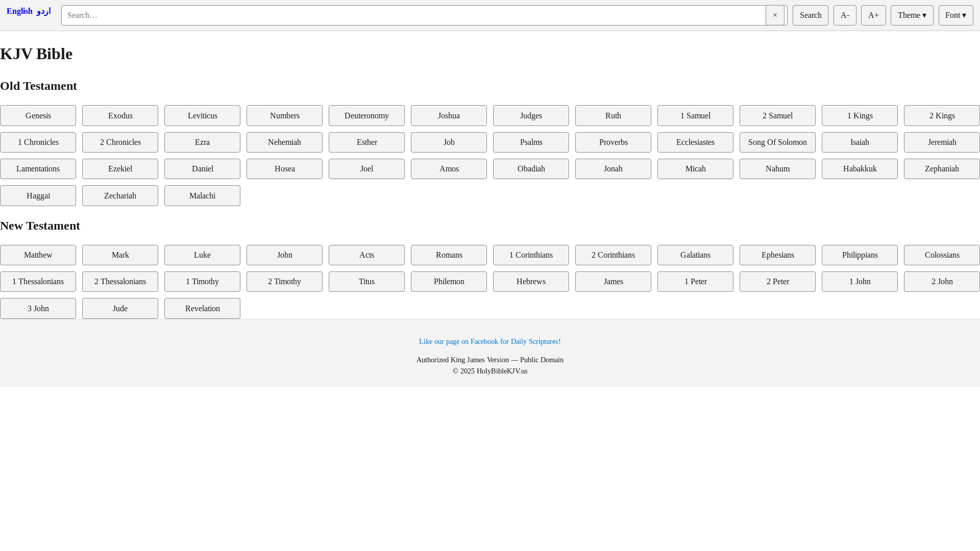Viewport: 980px width, 551px height.
Task: Open Lamentations
Action: 38,169
